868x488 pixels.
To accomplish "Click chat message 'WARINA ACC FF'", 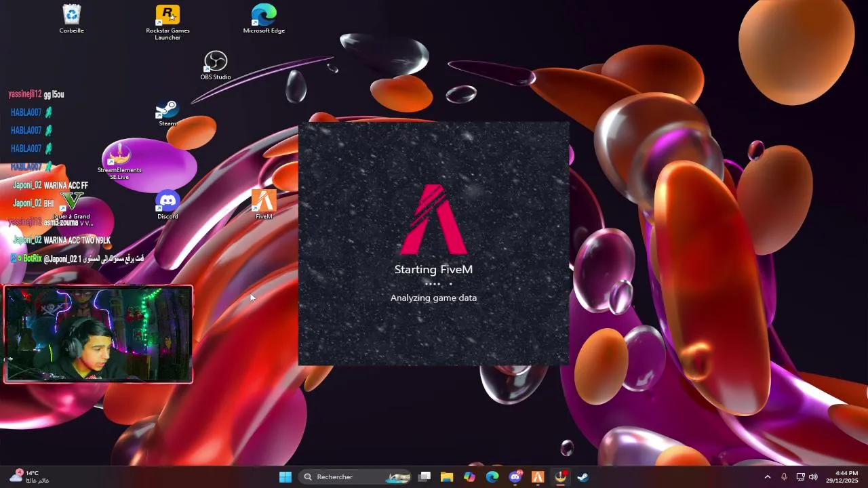I will coord(66,185).
